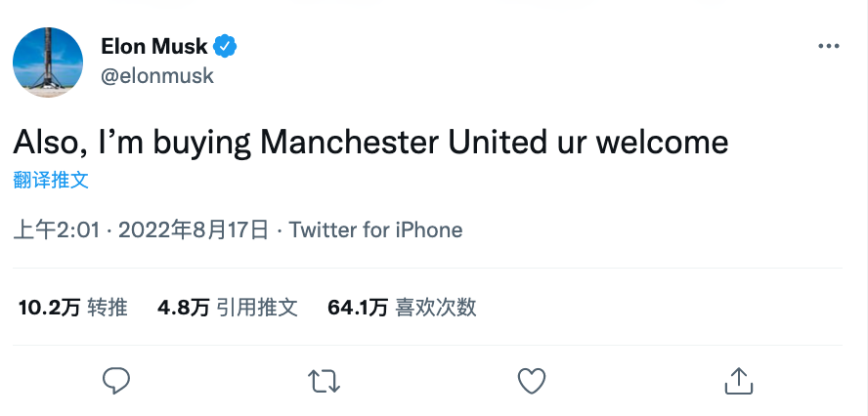This screenshot has width=868, height=416.
Task: Show the 64.1万 喜欢次数 likes list
Action: [x=402, y=308]
